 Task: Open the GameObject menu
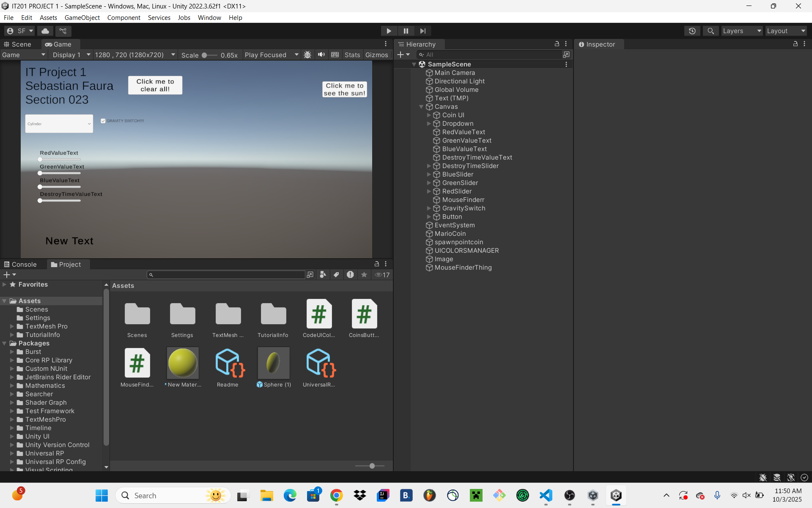tap(82, 18)
